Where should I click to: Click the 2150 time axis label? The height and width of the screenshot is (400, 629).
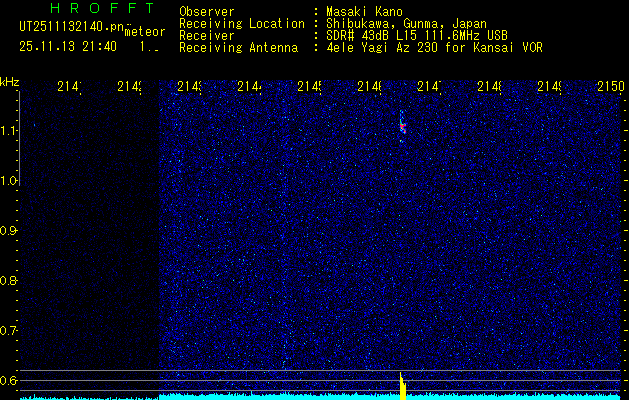(610, 87)
